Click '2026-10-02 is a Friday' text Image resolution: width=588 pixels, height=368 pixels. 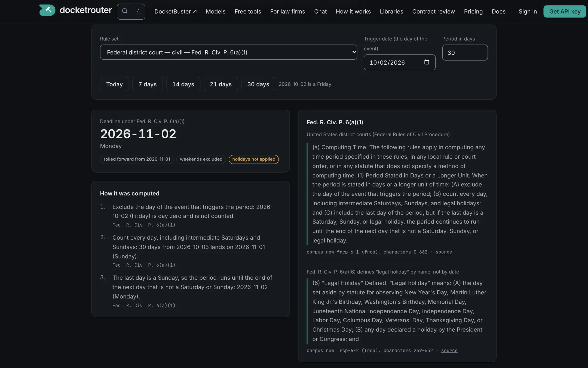click(305, 84)
